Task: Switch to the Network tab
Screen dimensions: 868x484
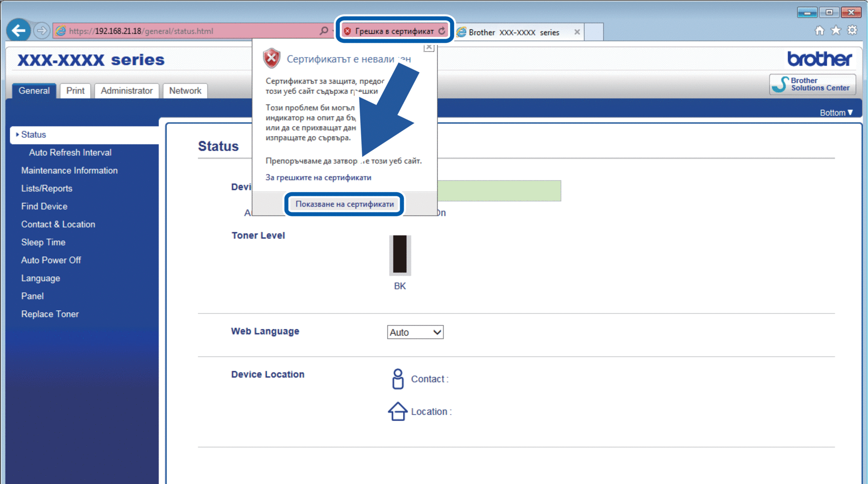Action: pyautogui.click(x=185, y=91)
